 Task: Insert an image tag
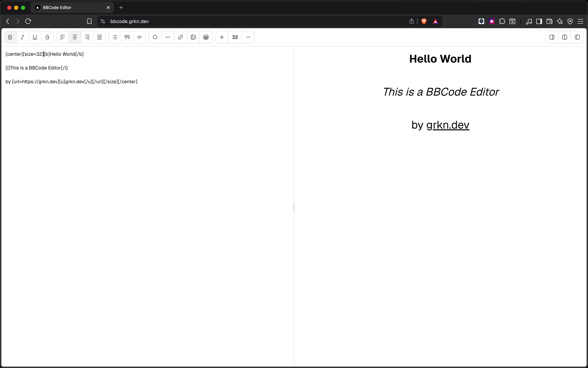pyautogui.click(x=193, y=37)
